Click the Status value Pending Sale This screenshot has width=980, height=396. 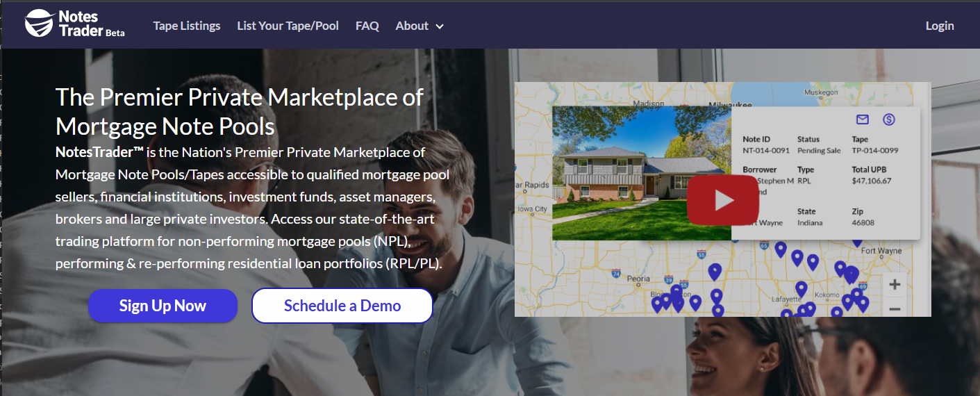(x=819, y=150)
